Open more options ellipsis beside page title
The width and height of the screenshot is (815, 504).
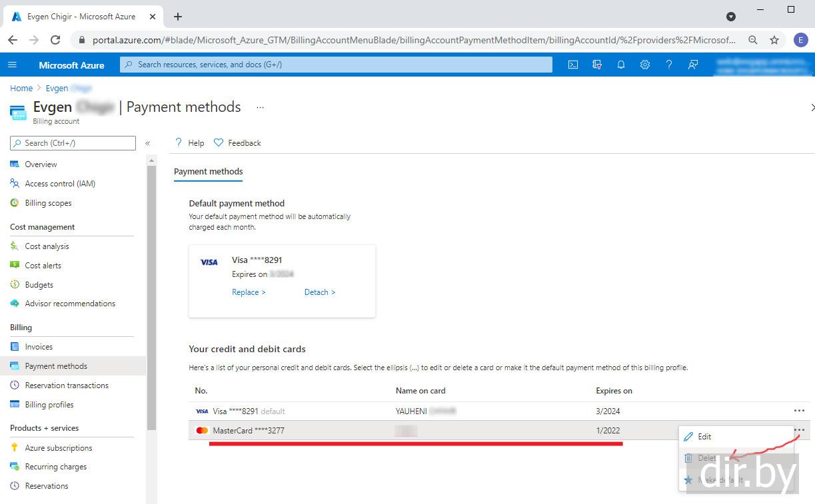pos(260,107)
